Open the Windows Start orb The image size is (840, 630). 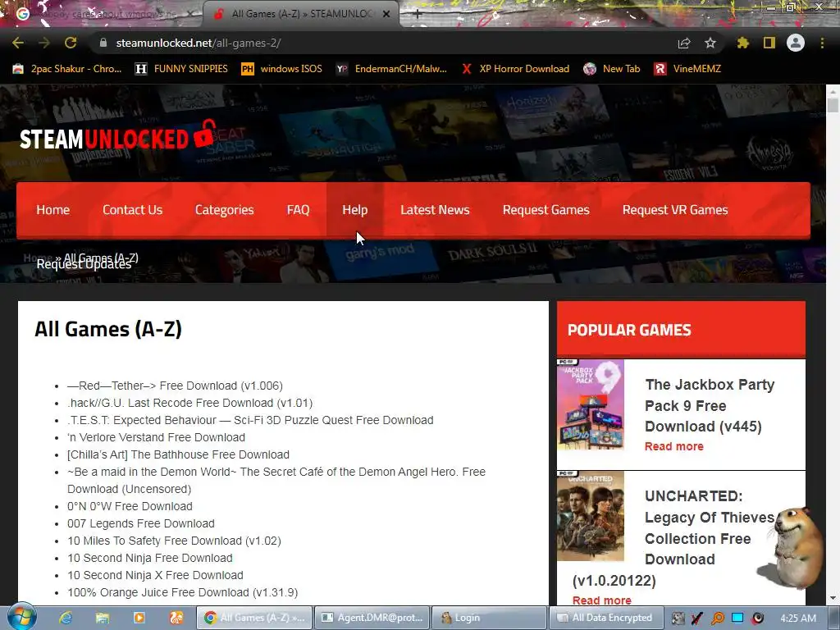[21, 617]
